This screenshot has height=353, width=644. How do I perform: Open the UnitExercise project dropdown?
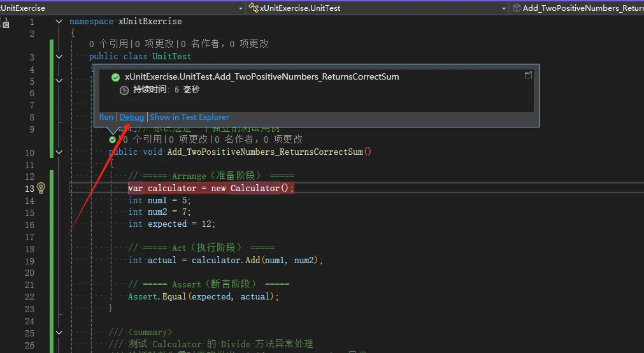pos(241,8)
